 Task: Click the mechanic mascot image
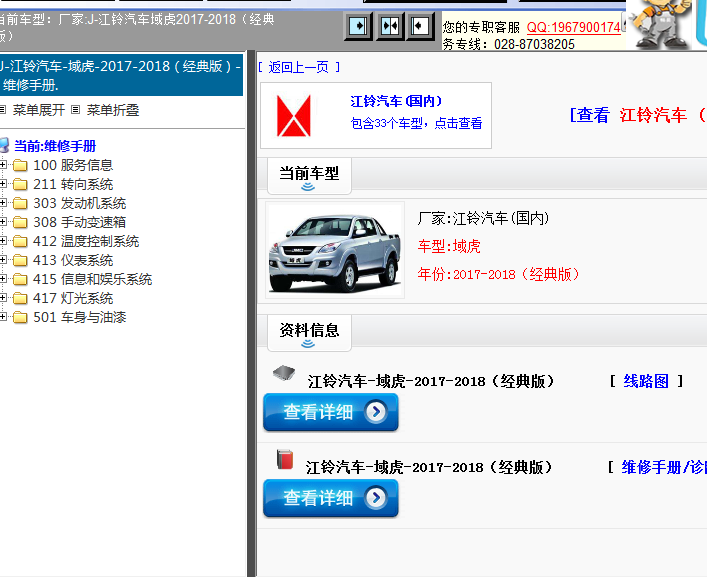point(660,23)
